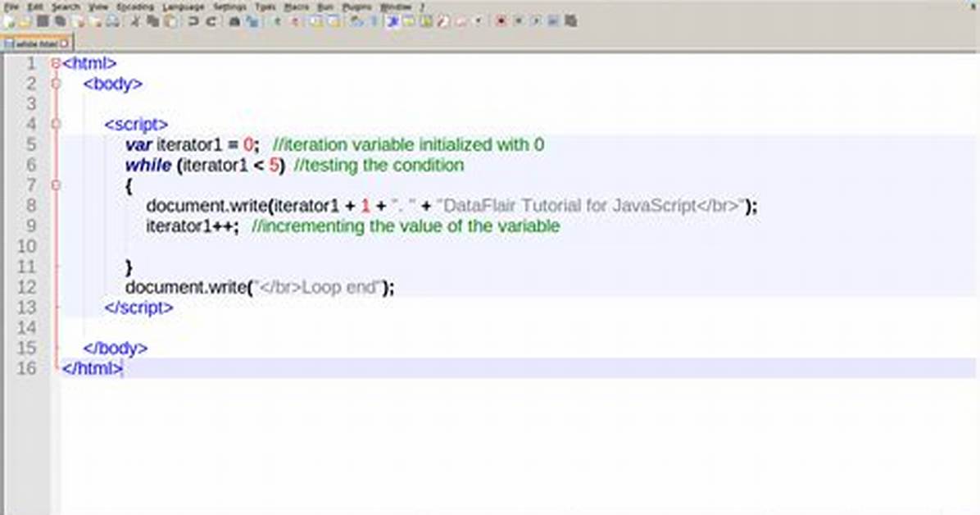
Task: Toggle the Word wrap toolbar icon
Action: point(356,21)
